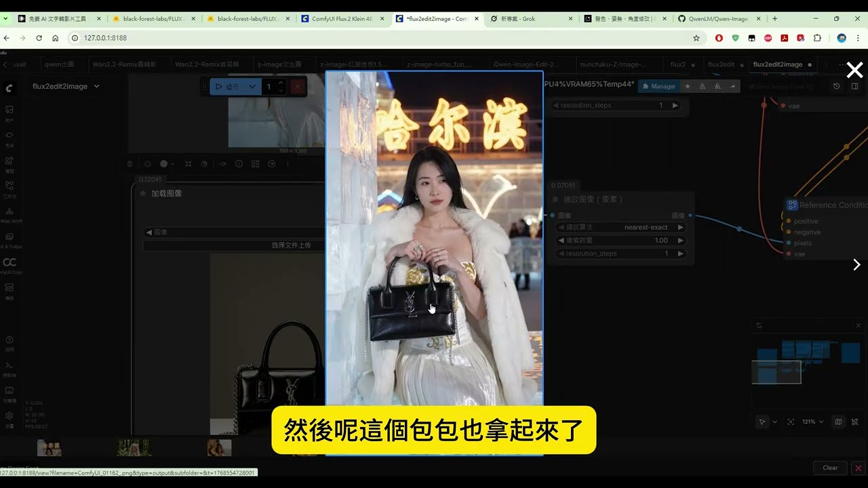Toggle link visibility icon in canvas toolbar

[855, 422]
